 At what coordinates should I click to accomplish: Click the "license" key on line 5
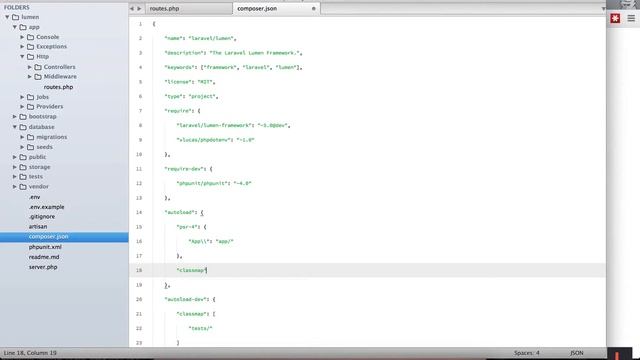pos(178,82)
